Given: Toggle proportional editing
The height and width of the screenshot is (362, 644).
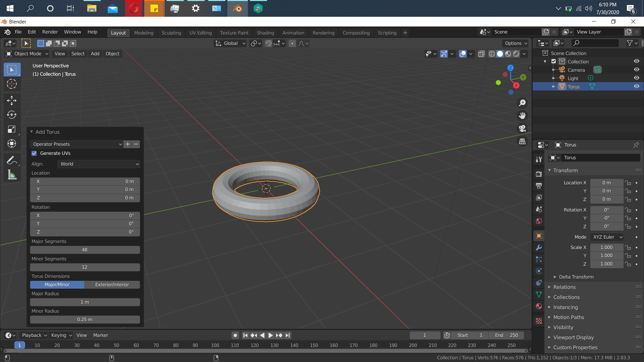Looking at the screenshot, I should point(292,43).
